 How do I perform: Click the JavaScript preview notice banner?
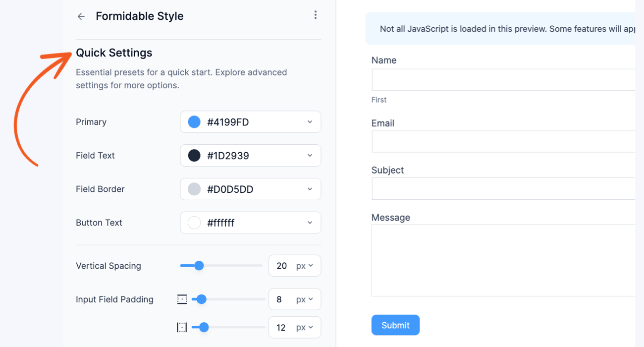click(500, 29)
